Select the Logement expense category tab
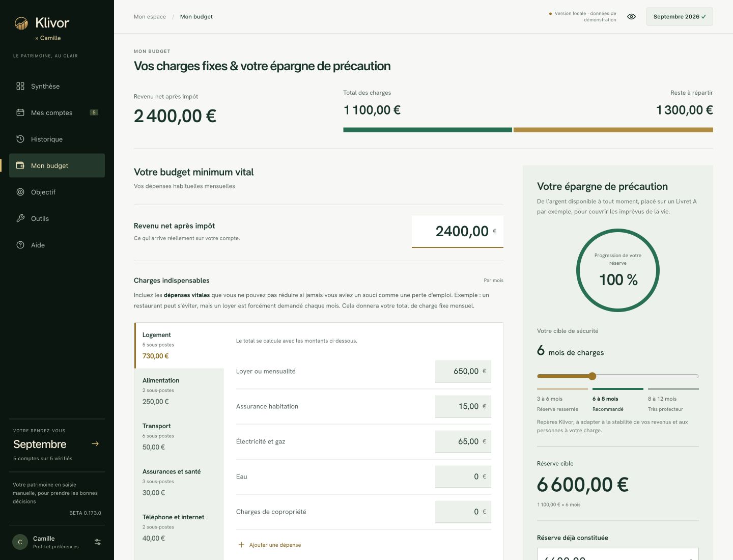Screen dimensions: 733x560 [179, 345]
